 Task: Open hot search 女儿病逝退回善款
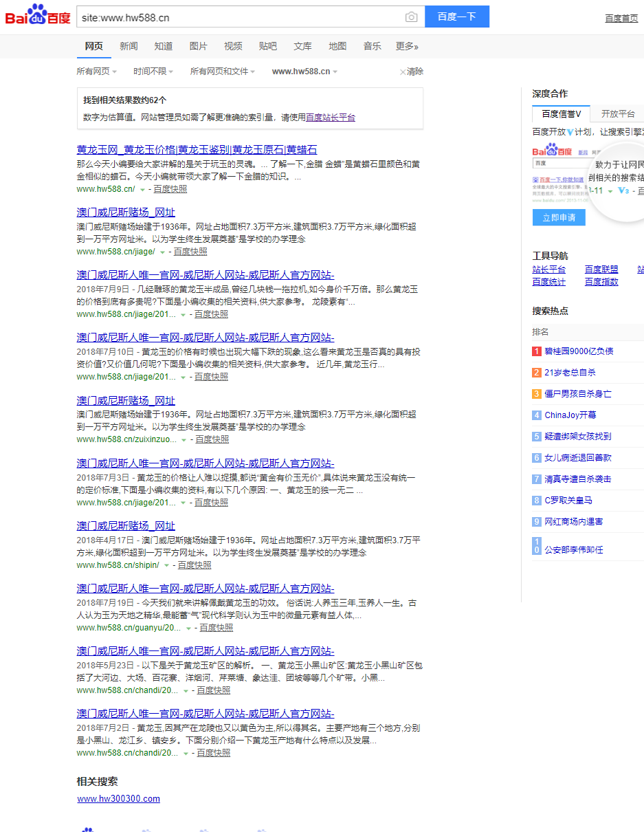[x=578, y=458]
